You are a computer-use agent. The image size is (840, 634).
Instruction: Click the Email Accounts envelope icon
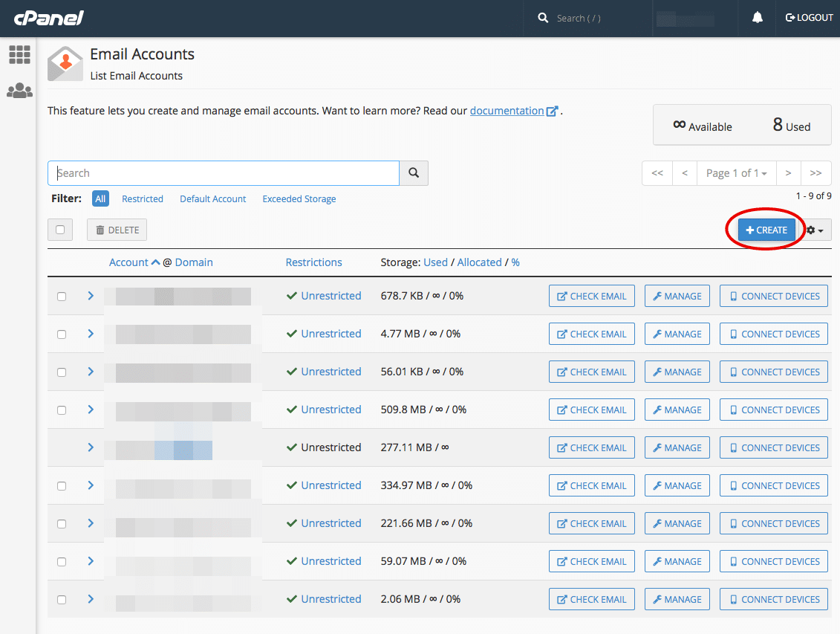[65, 64]
